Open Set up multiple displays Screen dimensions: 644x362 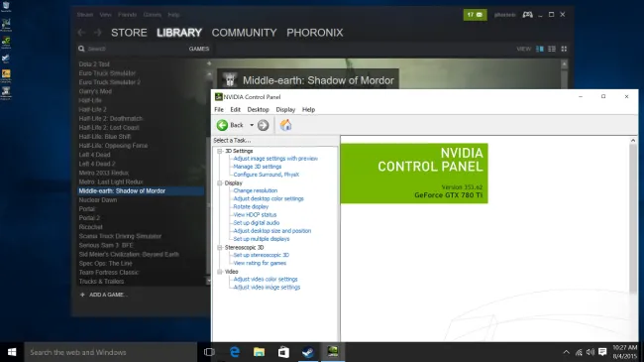[x=262, y=239]
